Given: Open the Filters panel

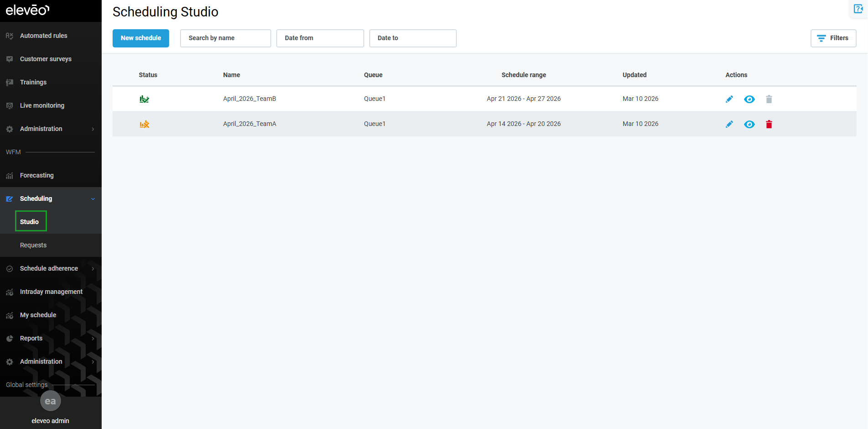Looking at the screenshot, I should pyautogui.click(x=833, y=38).
